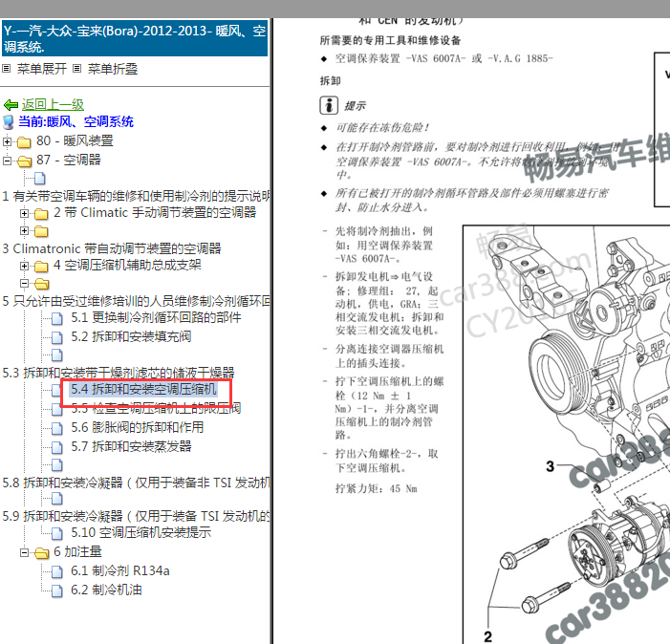The width and height of the screenshot is (670, 644).
Task: Open '4 空调压缩机辅助总成支架' entry
Action: pos(127,265)
